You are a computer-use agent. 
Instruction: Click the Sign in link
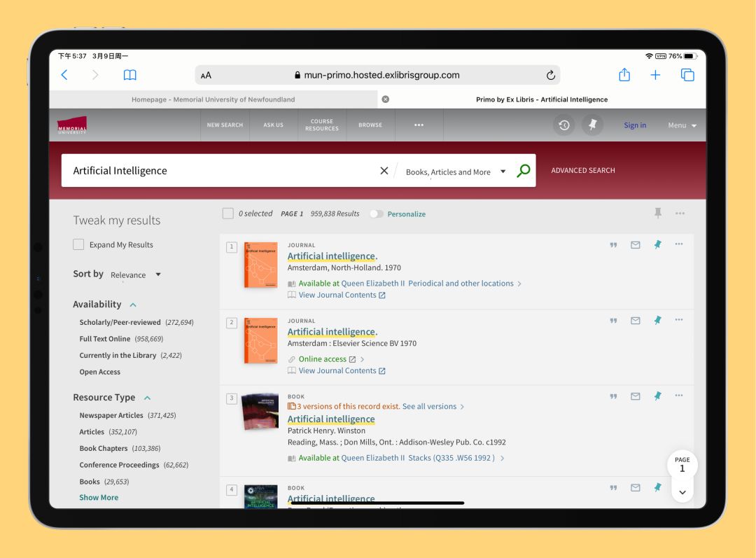tap(635, 125)
